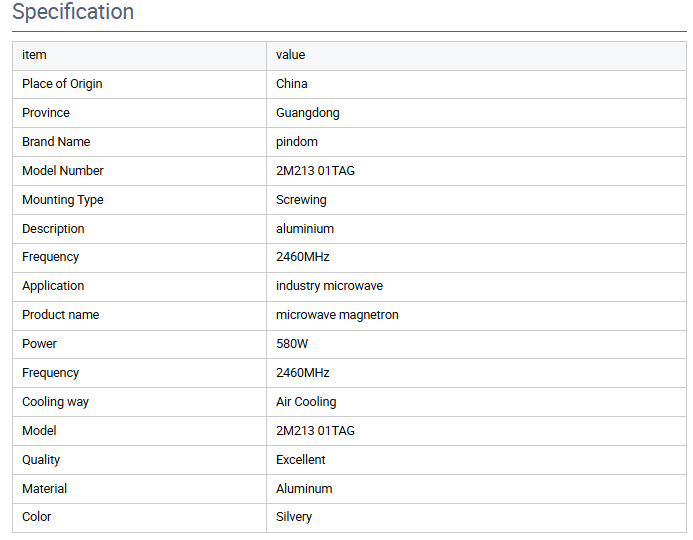Select the "Air Cooling" value

click(306, 402)
